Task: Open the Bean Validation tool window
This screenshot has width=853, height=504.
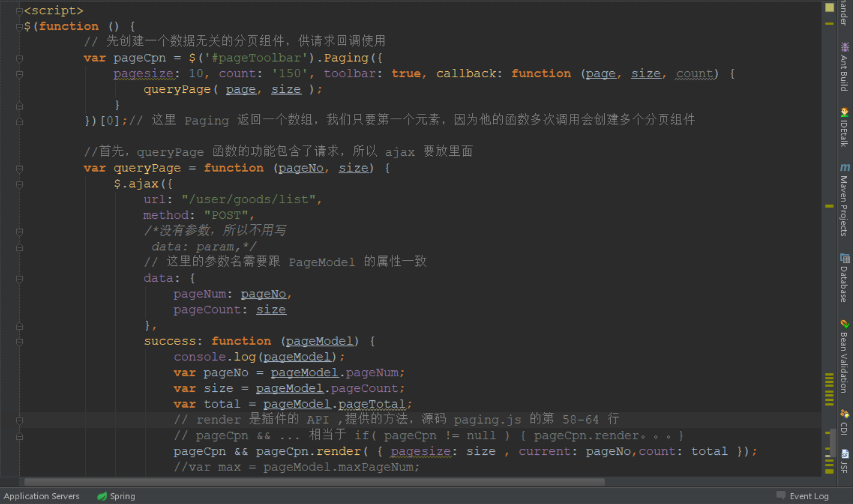Action: tap(845, 356)
